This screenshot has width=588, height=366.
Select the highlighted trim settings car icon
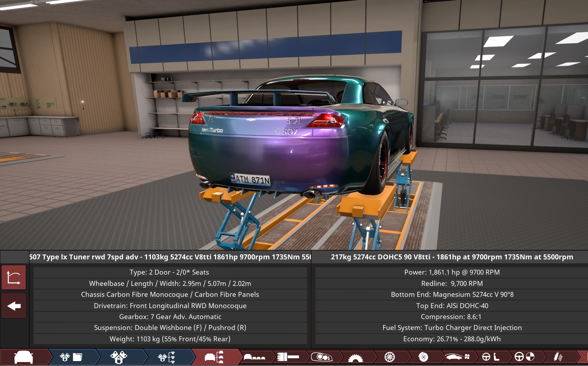coord(214,357)
